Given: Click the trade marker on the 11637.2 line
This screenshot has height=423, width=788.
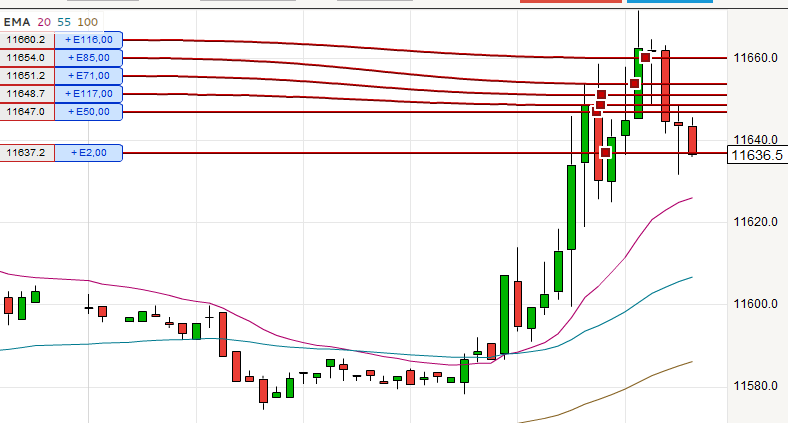Looking at the screenshot, I should pyautogui.click(x=606, y=152).
